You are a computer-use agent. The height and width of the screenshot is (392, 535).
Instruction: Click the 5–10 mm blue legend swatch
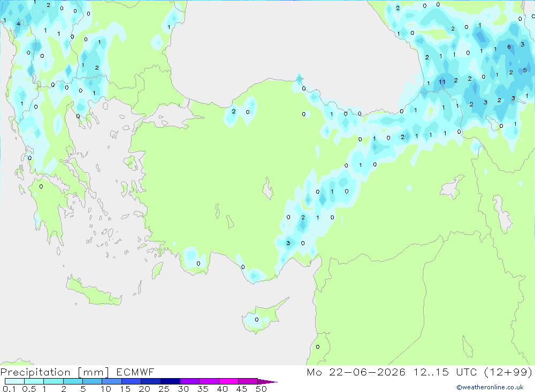click(93, 381)
